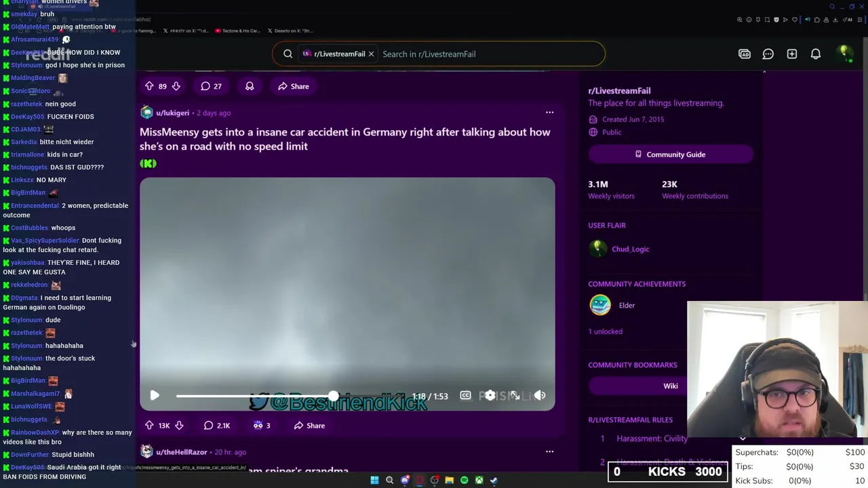This screenshot has width=868, height=488.
Task: Open the MissMeensy car accident post title
Action: [x=344, y=139]
